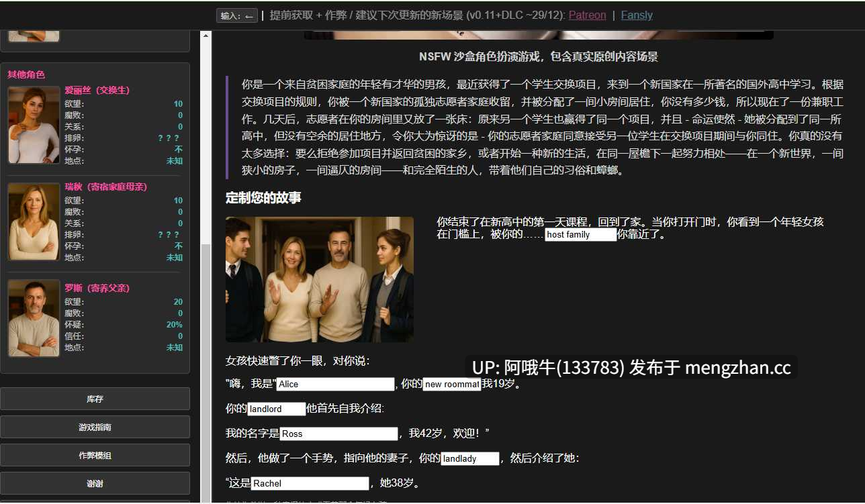Click the top banner image strip
The image size is (865, 504).
tap(539, 35)
